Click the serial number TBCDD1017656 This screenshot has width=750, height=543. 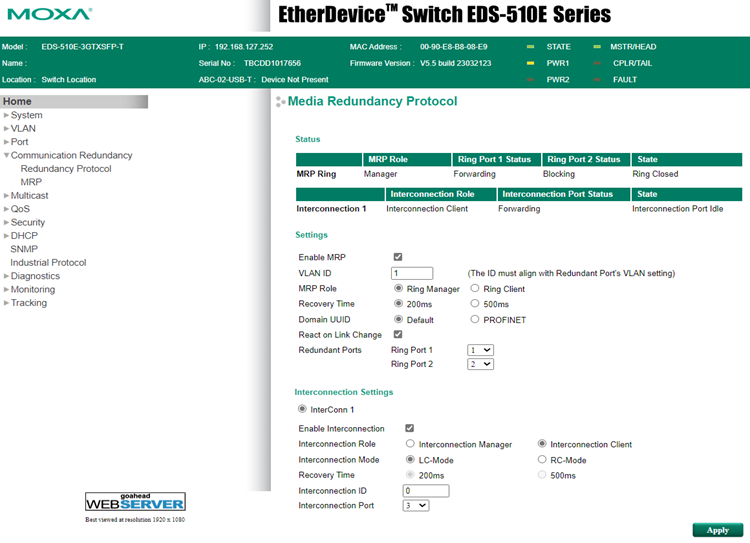pyautogui.click(x=272, y=63)
